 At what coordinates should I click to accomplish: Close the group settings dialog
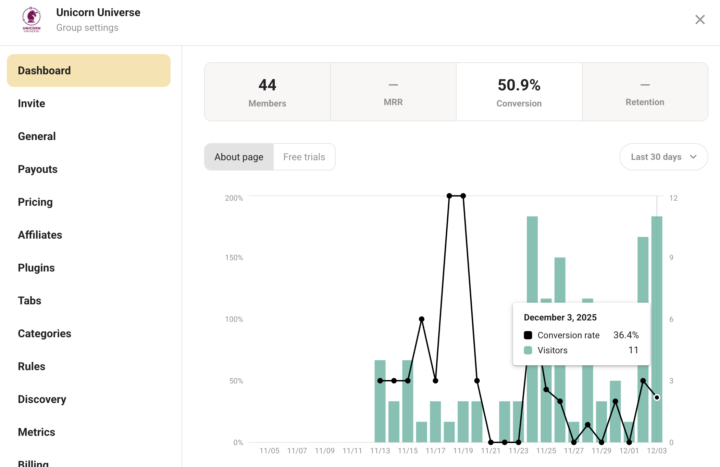point(700,20)
